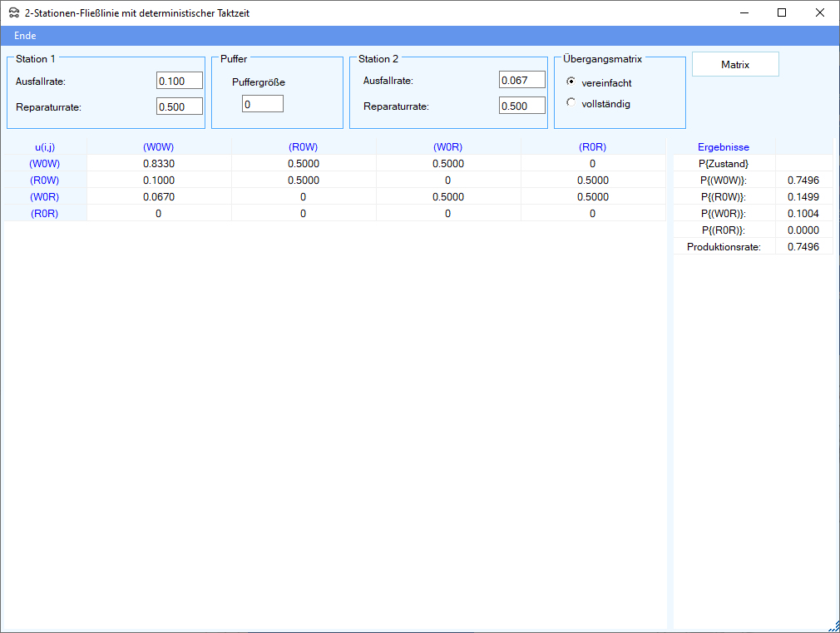This screenshot has width=840, height=633.
Task: Select the (R0W) row header
Action: click(45, 181)
